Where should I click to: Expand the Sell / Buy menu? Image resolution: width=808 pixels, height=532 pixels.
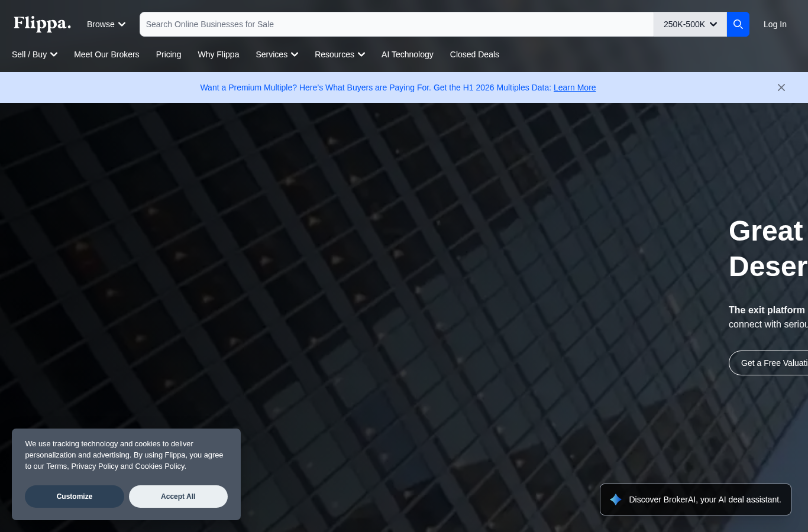[35, 54]
